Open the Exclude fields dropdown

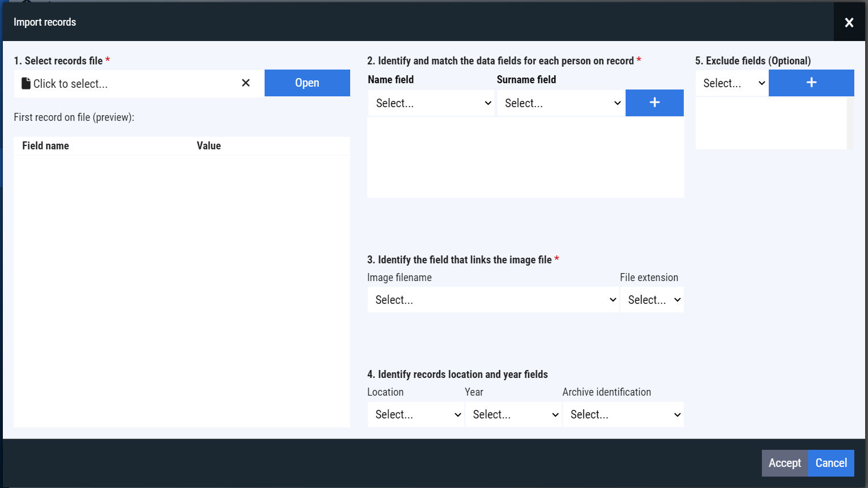[x=732, y=83]
